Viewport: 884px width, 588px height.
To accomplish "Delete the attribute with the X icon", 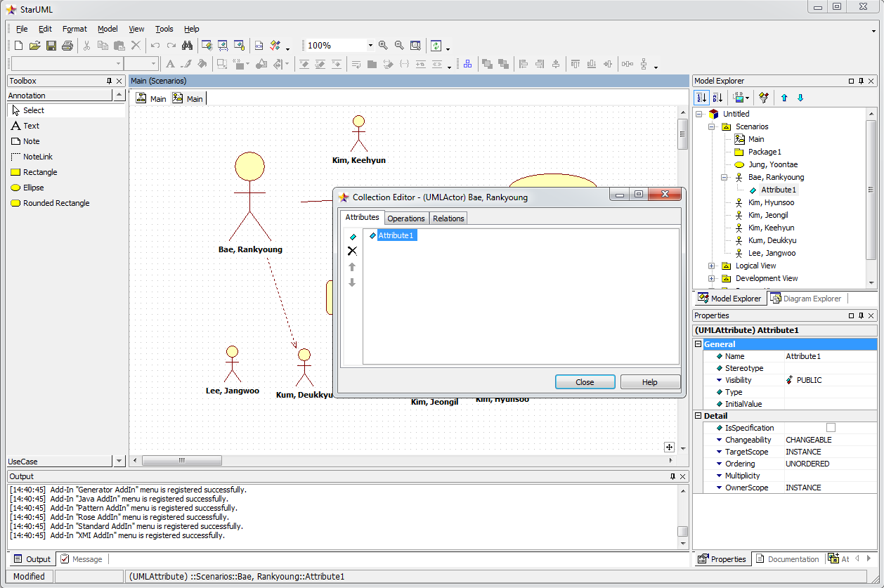I will [353, 251].
